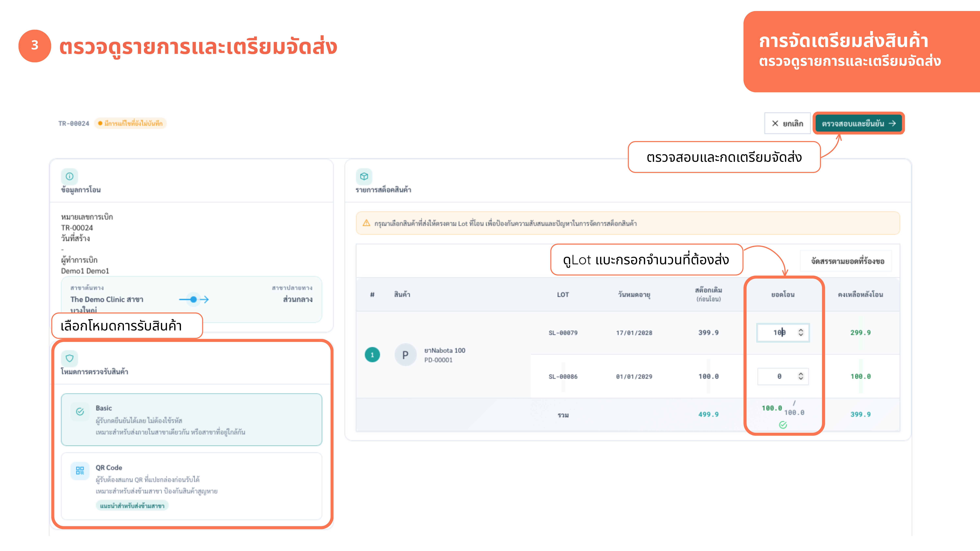Click the green check icon under the ยอดโอน total
980x551 pixels.
click(783, 425)
